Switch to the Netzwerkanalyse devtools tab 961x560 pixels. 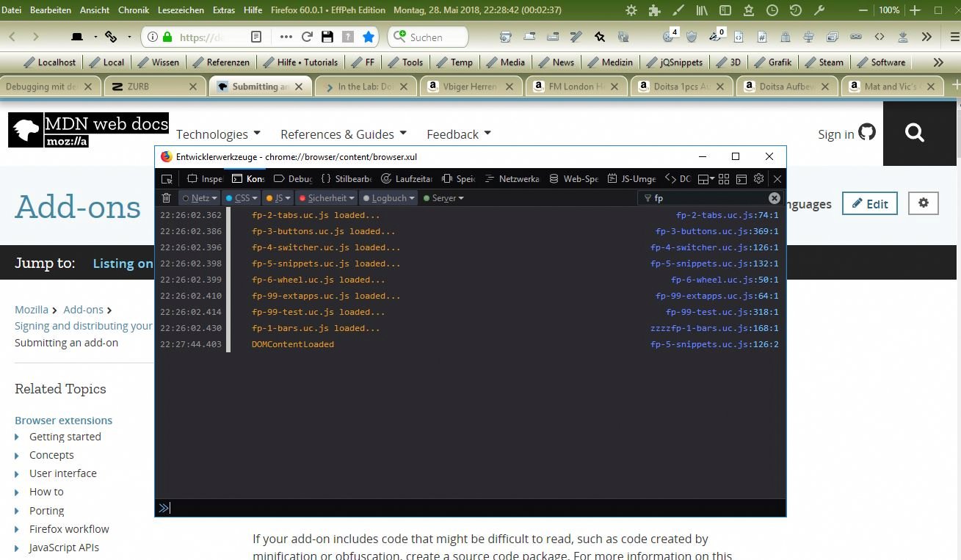(x=512, y=179)
